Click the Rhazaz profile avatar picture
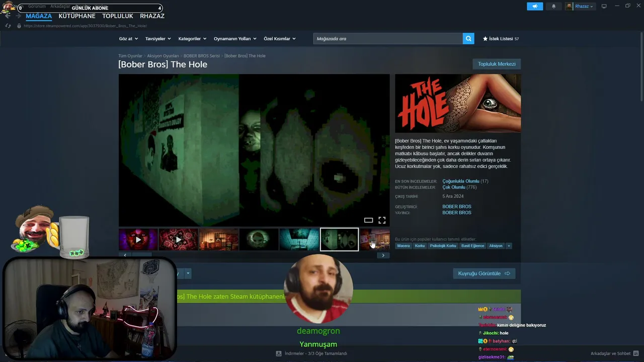644x362 pixels. (x=569, y=6)
